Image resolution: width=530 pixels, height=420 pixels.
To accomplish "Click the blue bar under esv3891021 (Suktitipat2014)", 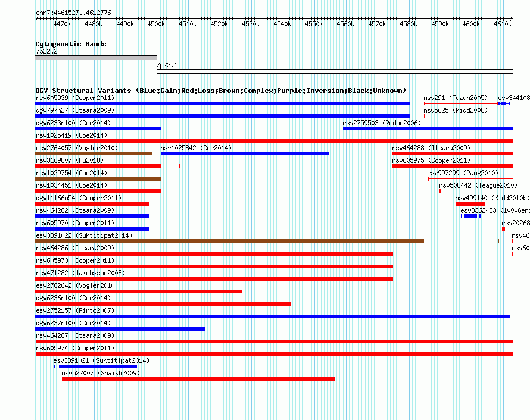I will pyautogui.click(x=95, y=366).
